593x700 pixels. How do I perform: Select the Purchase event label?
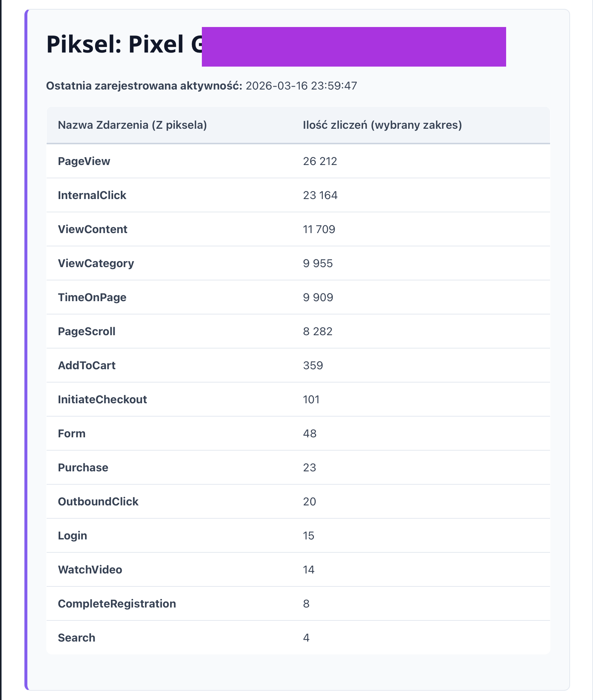(83, 468)
